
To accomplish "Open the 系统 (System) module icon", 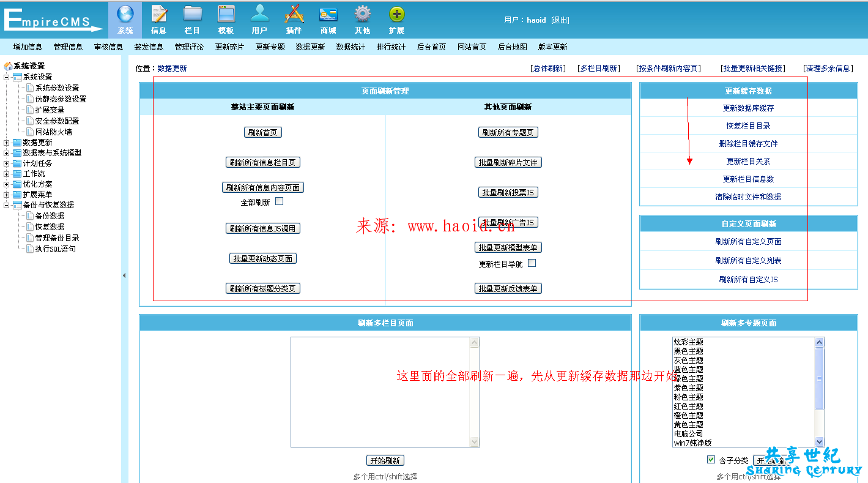I will (125, 19).
